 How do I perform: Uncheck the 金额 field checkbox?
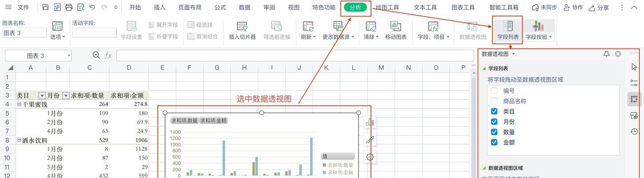click(x=494, y=142)
